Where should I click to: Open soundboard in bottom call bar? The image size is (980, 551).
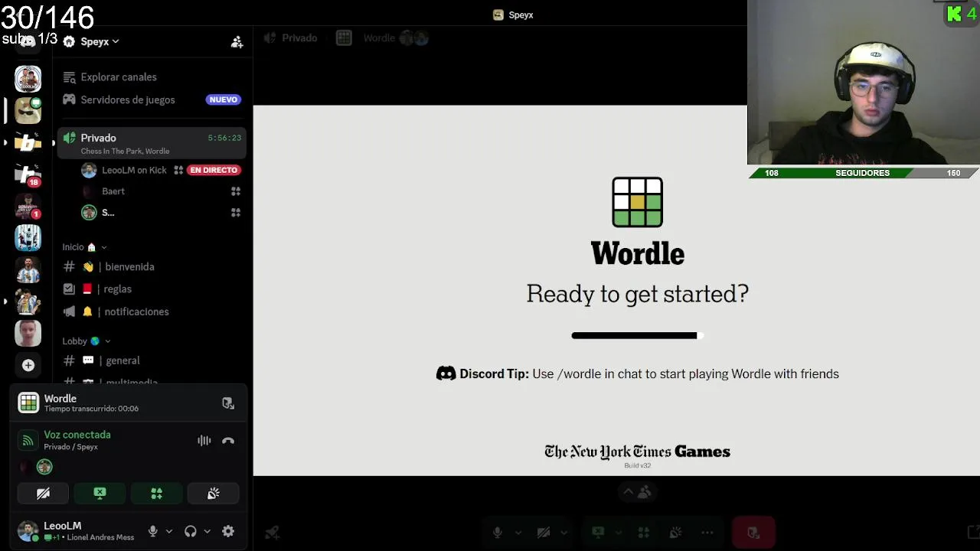(675, 533)
